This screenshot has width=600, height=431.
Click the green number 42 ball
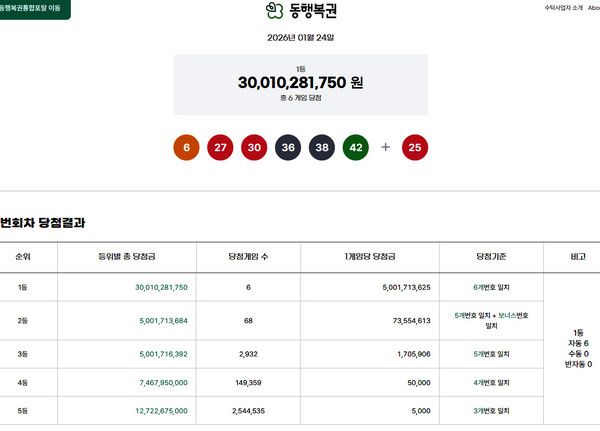(x=356, y=147)
